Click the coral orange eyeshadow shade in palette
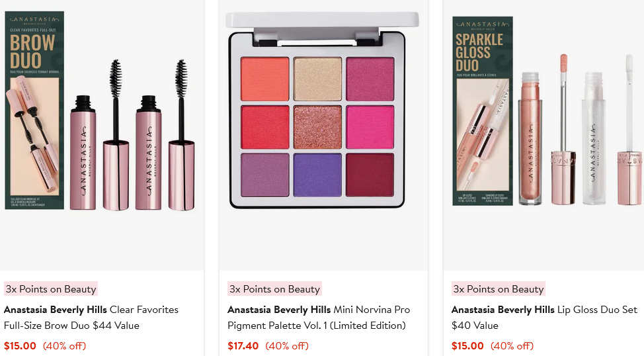Screen dimensions: 644x356 pos(265,79)
